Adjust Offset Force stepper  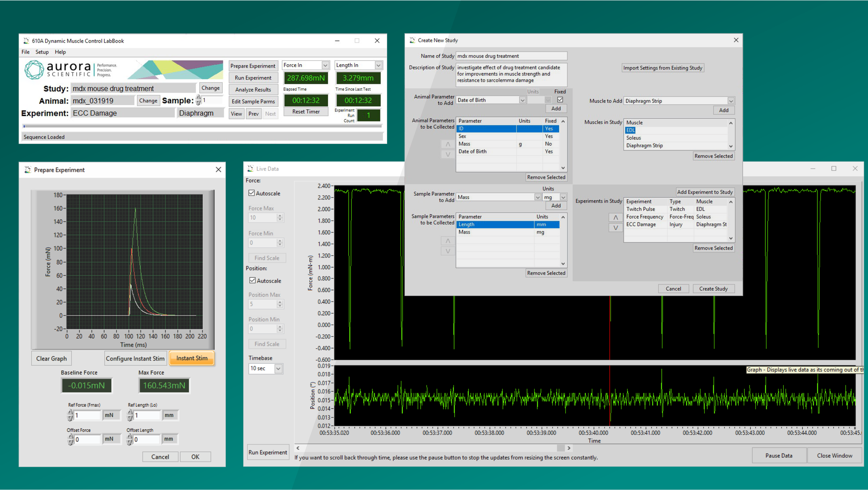(x=70, y=439)
